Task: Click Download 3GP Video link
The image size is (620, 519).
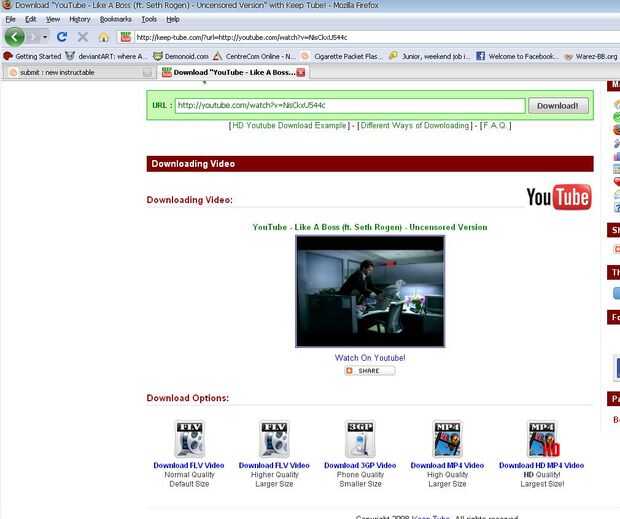Action: pos(360,466)
